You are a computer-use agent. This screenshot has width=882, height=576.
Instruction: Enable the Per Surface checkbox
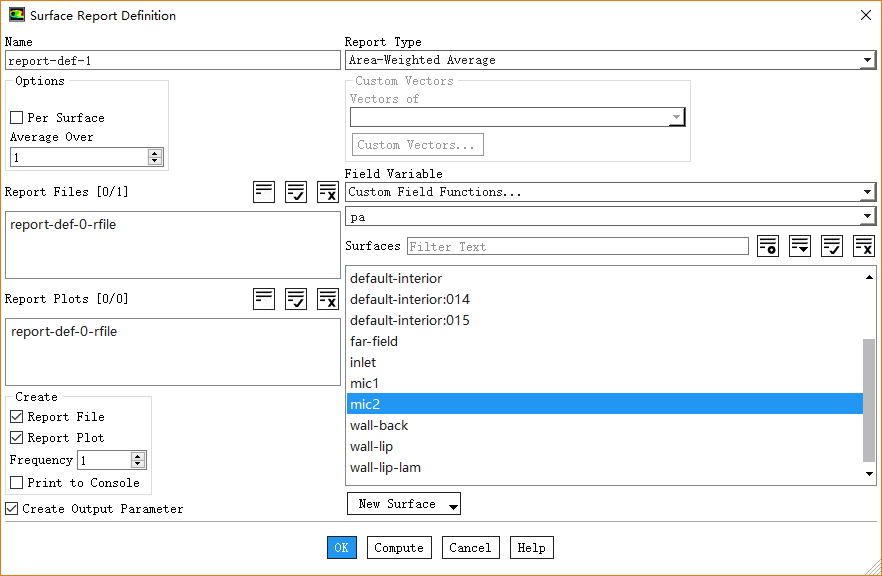tap(17, 118)
